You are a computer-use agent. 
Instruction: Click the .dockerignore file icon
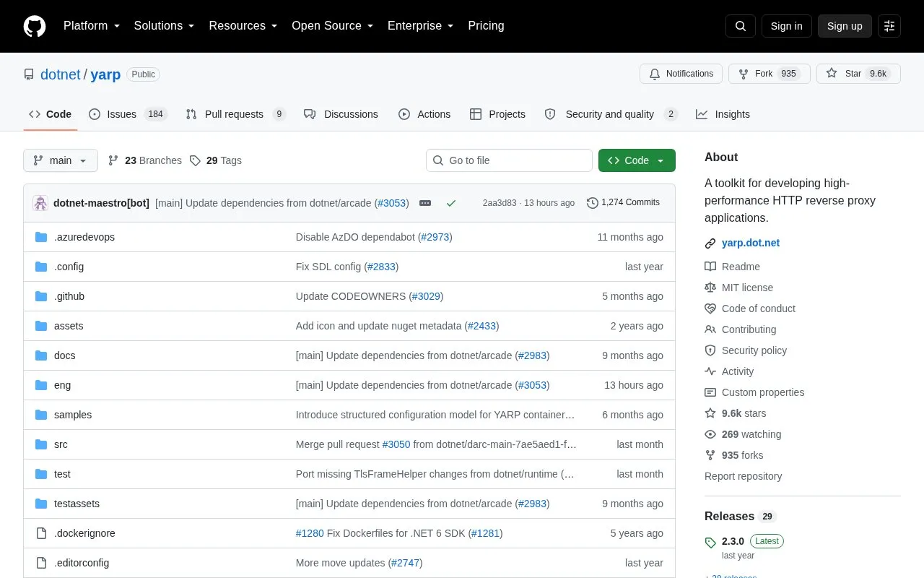[x=41, y=533]
